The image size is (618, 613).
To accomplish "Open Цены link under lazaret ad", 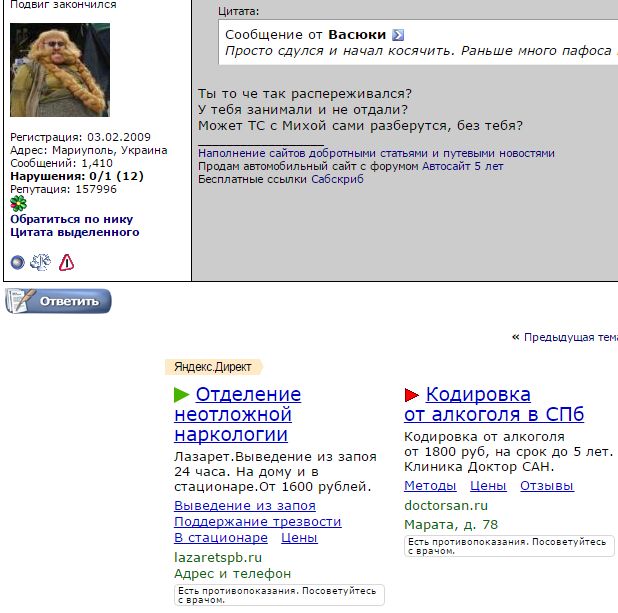I will click(x=299, y=538).
